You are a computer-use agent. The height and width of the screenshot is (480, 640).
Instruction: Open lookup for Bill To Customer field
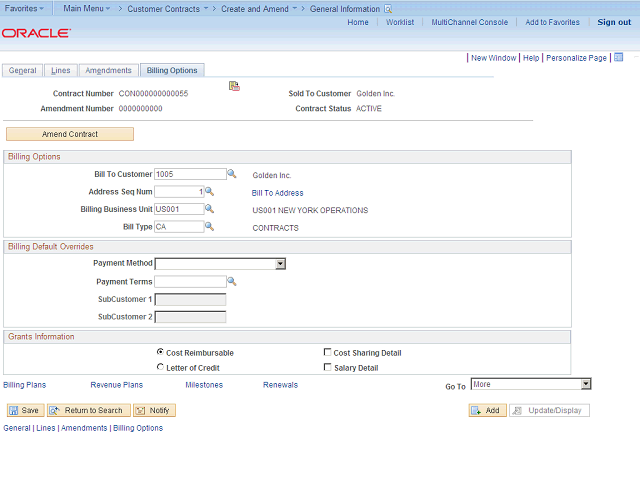tap(232, 174)
